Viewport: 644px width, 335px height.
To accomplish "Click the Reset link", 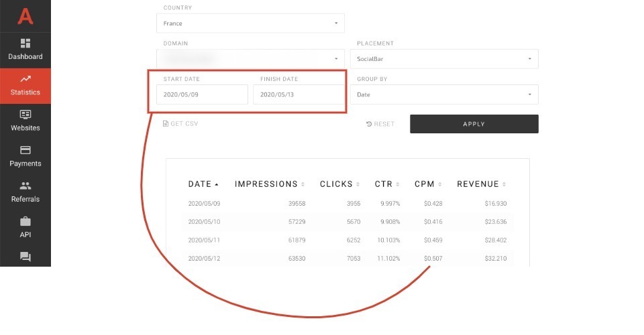I will 380,124.
